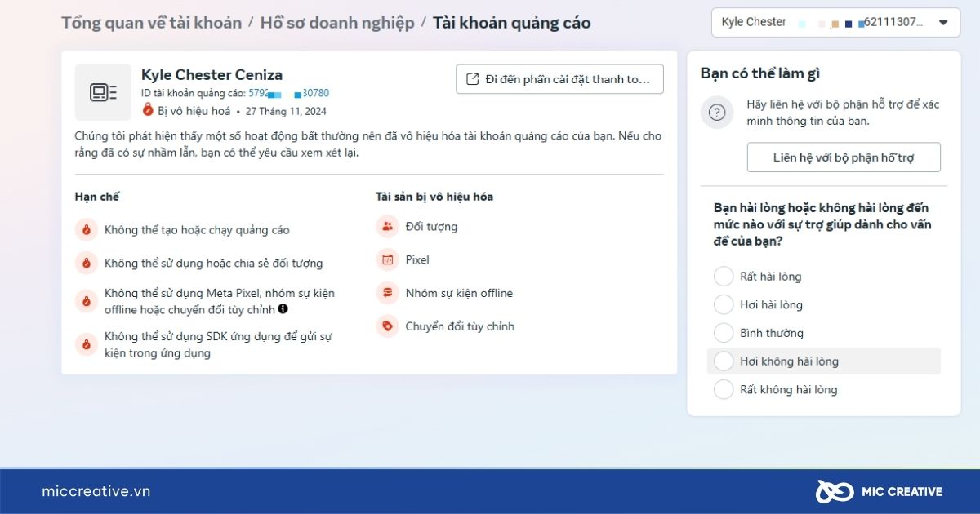The width and height of the screenshot is (980, 514).
Task: Click the Pixel asset label
Action: coord(417,259)
